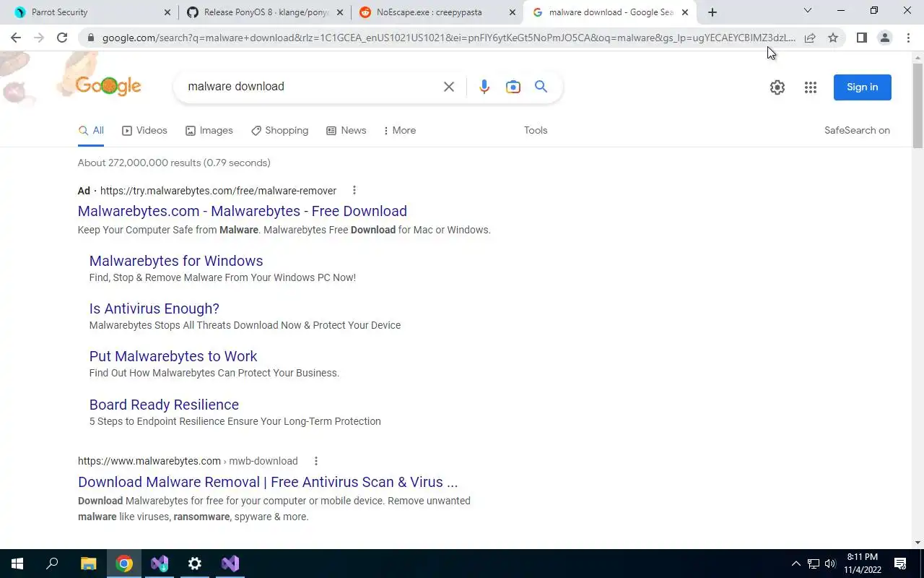Close the NoEscape.exe tab
The image size is (924, 578).
pos(513,12)
